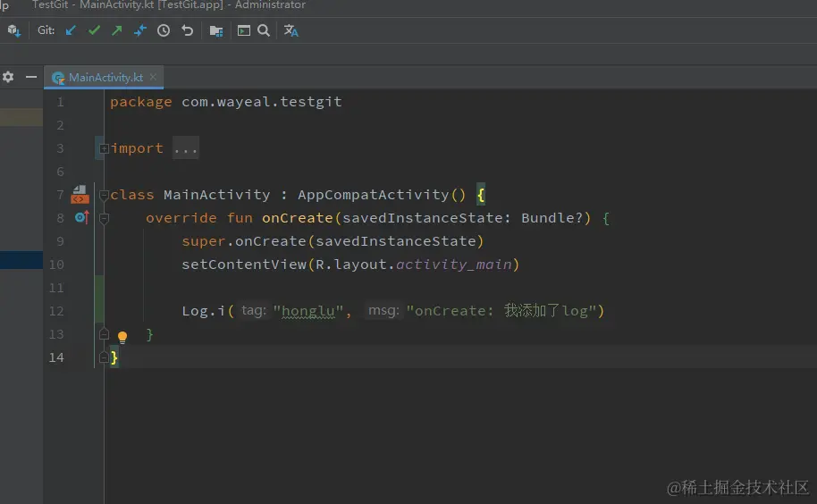This screenshot has width=817, height=504.
Task: Open the panel settings gear icon
Action: (x=8, y=77)
